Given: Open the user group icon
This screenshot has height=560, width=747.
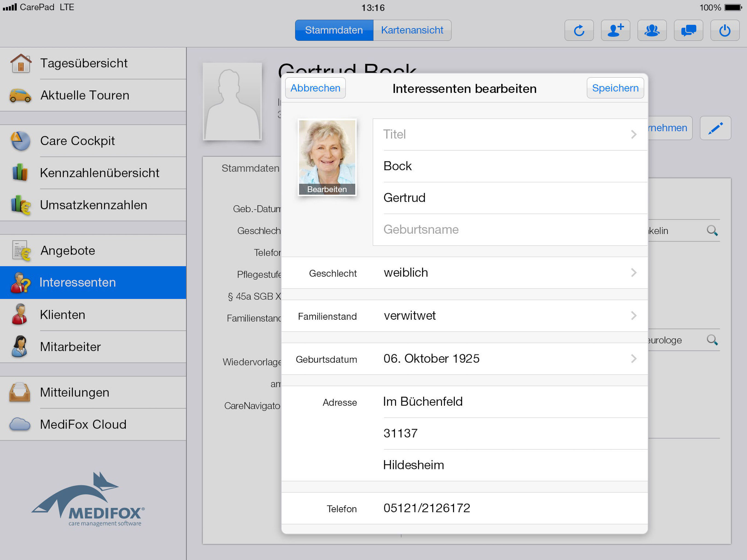Looking at the screenshot, I should click(652, 30).
